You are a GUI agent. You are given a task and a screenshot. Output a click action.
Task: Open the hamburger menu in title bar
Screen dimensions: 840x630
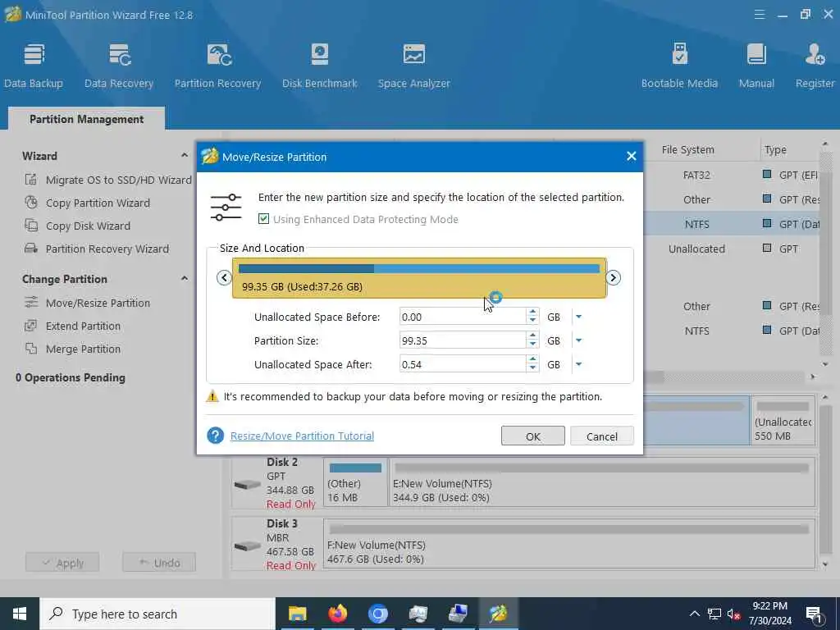(760, 15)
